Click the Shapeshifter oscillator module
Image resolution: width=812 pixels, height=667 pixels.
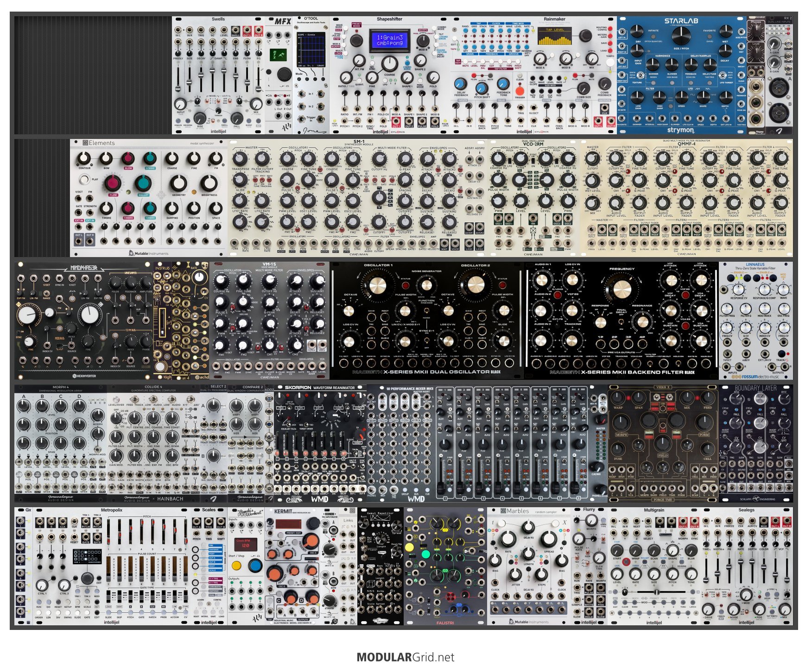pyautogui.click(x=390, y=76)
